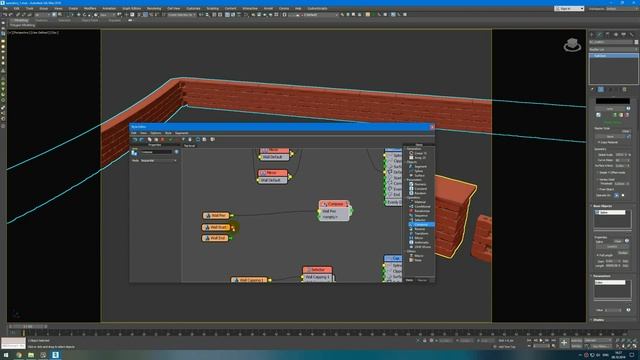Screen dimensions: 640x360
Task: Open the Utilities tab in command panel
Action: (x=631, y=35)
